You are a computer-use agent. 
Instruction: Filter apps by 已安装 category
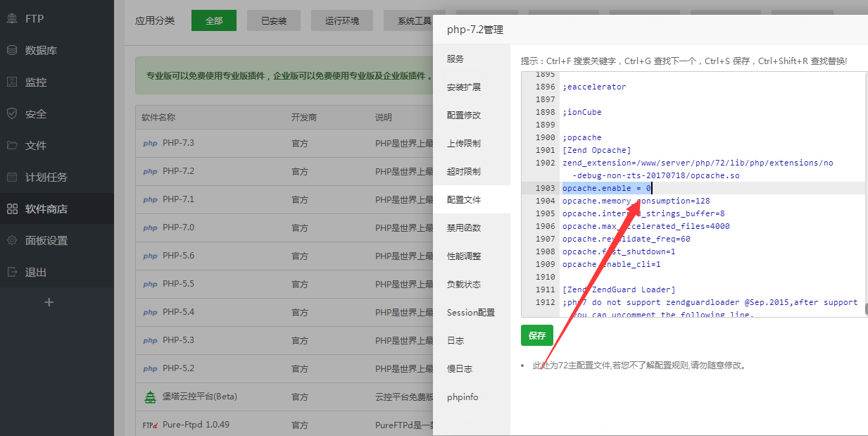pos(274,21)
